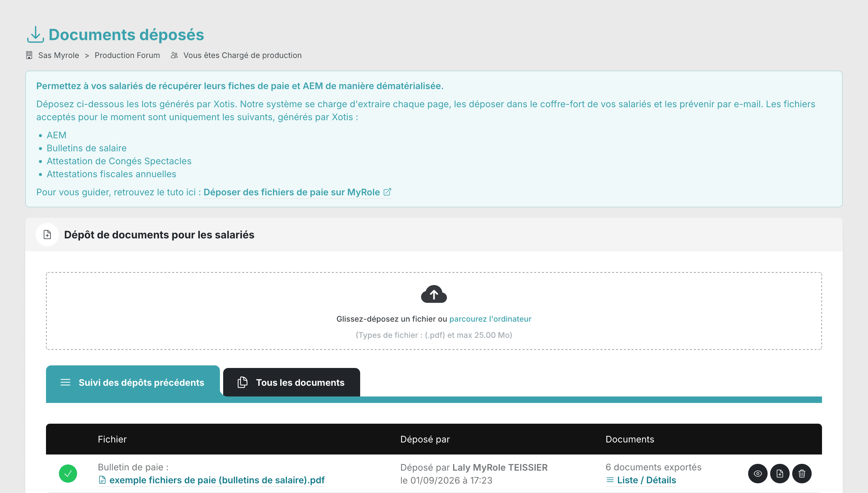
Task: Click the dashed file drop zone
Action: pos(434,311)
